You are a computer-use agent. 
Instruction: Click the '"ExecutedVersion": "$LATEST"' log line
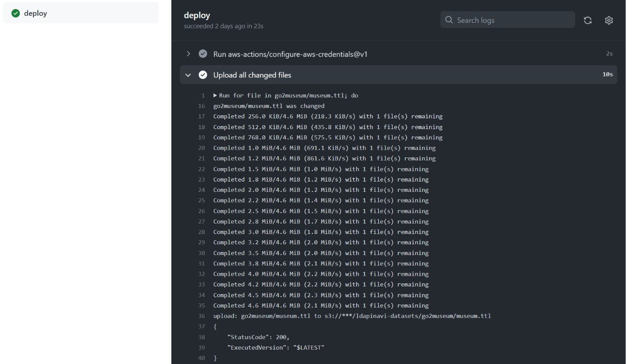click(275, 347)
